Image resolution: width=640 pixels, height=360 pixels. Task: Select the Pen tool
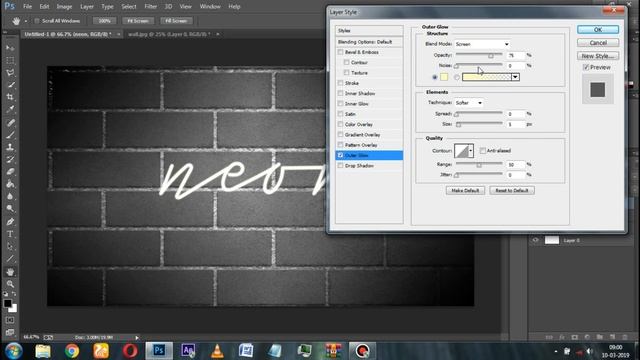10,222
